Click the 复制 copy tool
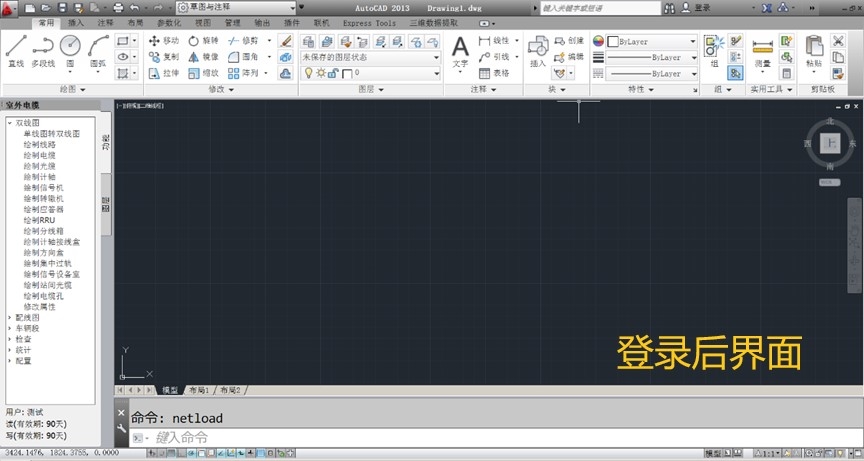This screenshot has width=864, height=461. (x=164, y=57)
